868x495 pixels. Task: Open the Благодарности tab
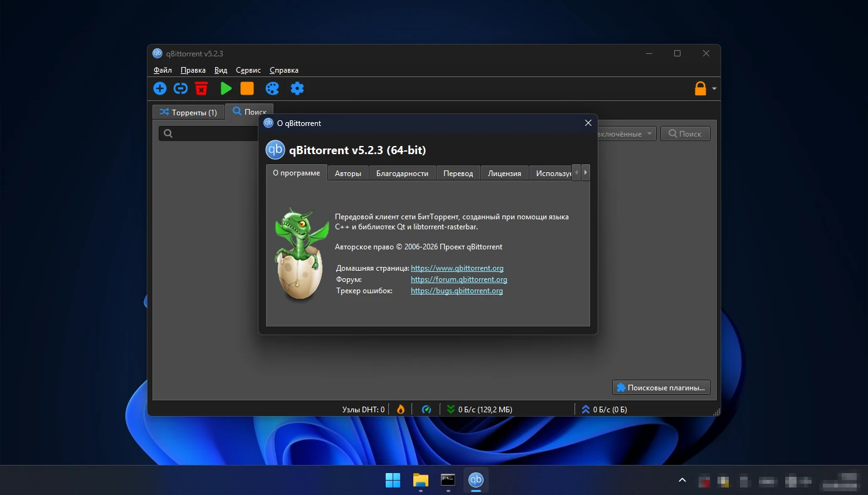402,174
